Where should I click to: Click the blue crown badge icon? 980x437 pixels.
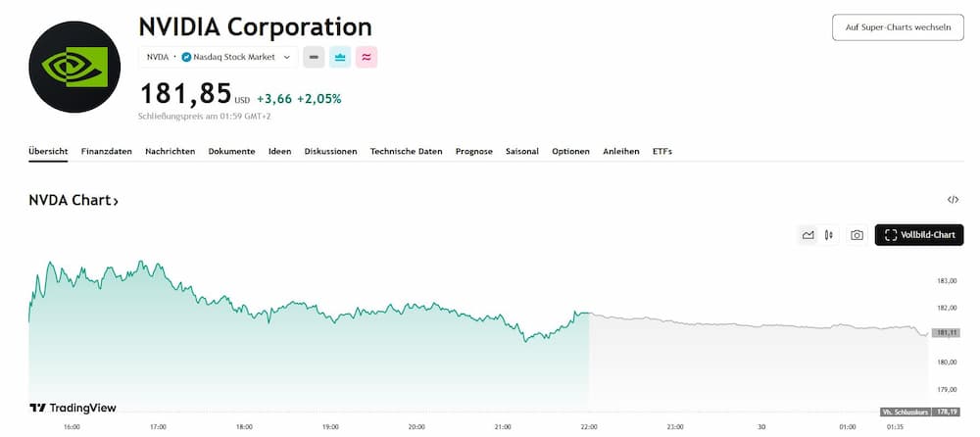pos(340,57)
